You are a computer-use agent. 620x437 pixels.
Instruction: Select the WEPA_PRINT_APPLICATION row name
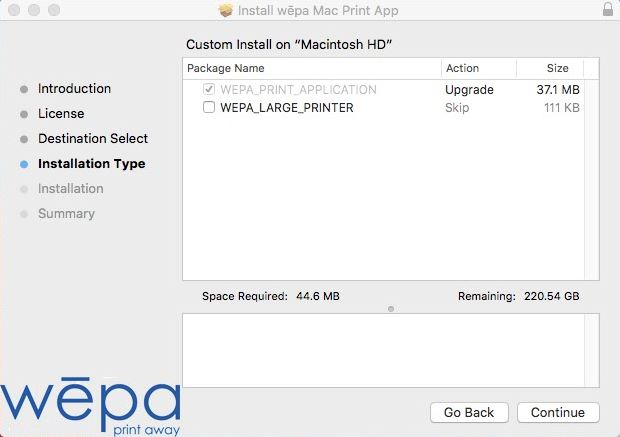tap(298, 90)
